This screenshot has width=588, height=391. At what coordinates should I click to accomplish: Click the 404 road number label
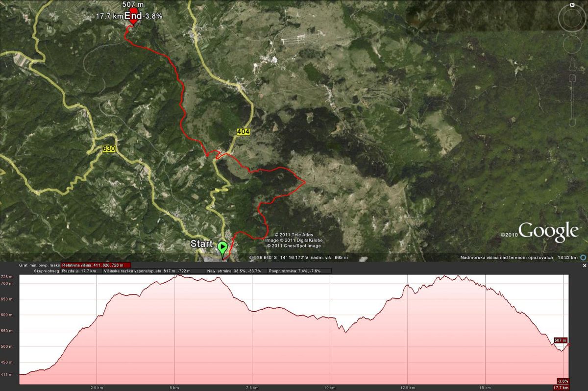(x=243, y=131)
